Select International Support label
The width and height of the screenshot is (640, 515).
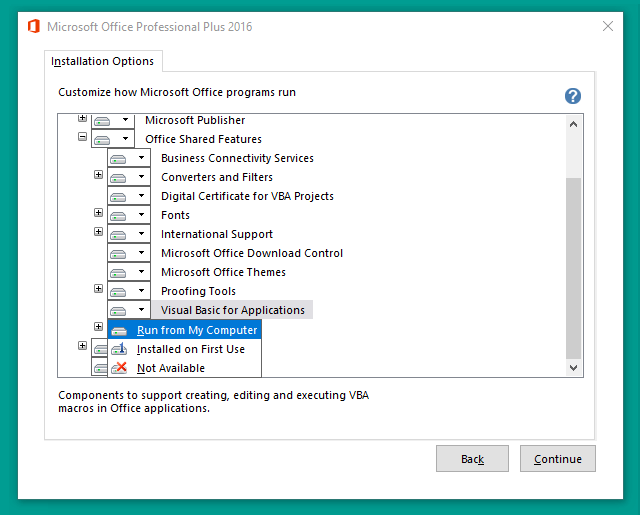point(217,234)
